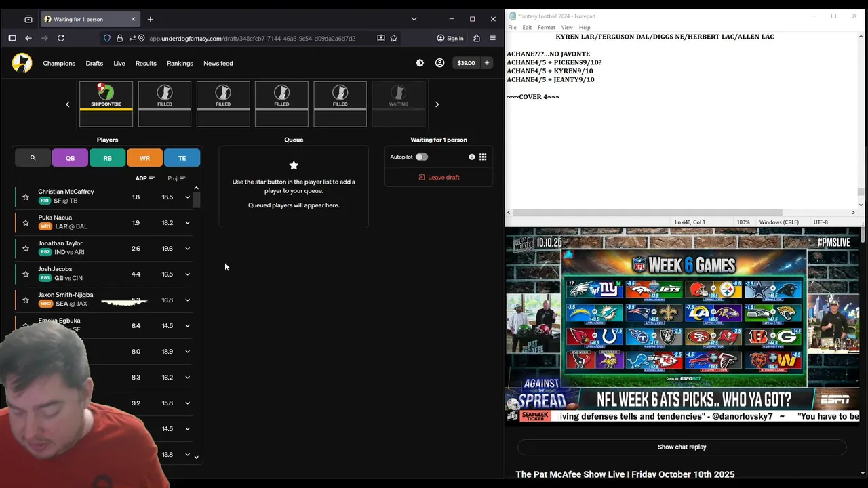Expand the player row projected 18.9

[188, 352]
